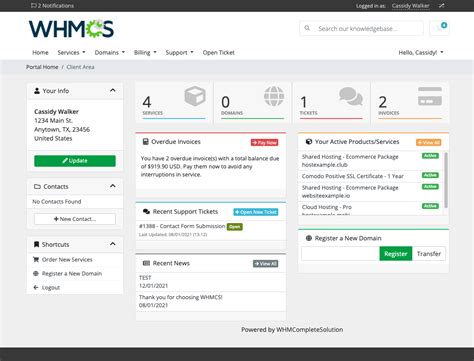Open the Billing menu

145,52
